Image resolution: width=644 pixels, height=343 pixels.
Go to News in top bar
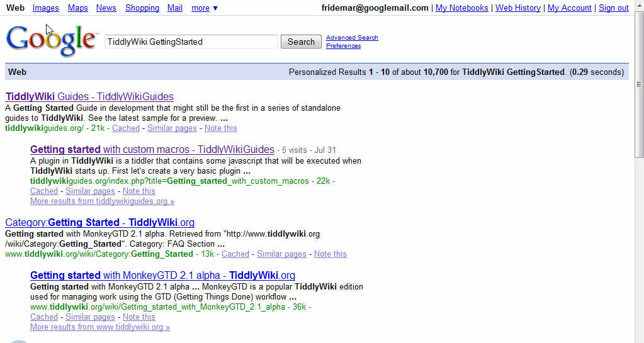point(106,8)
